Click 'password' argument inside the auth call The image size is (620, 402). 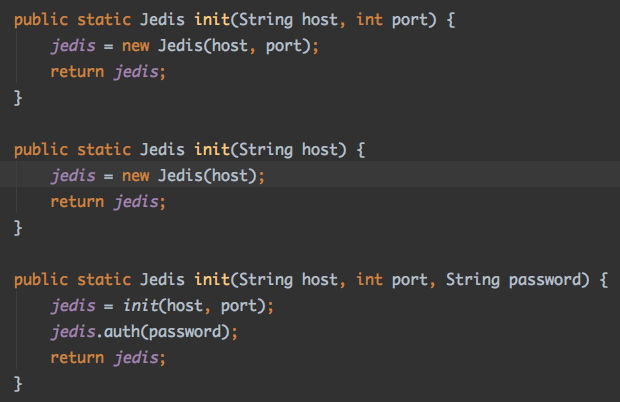click(185, 333)
